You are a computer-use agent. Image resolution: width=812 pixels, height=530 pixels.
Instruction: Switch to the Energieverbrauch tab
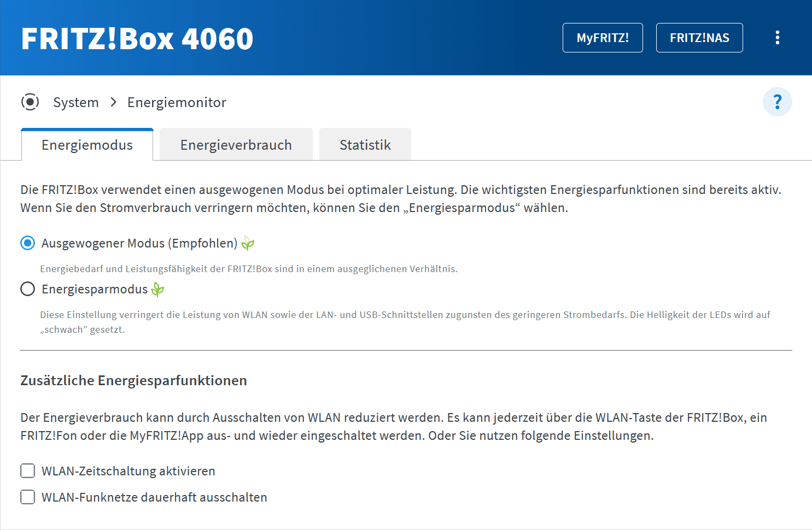[236, 145]
